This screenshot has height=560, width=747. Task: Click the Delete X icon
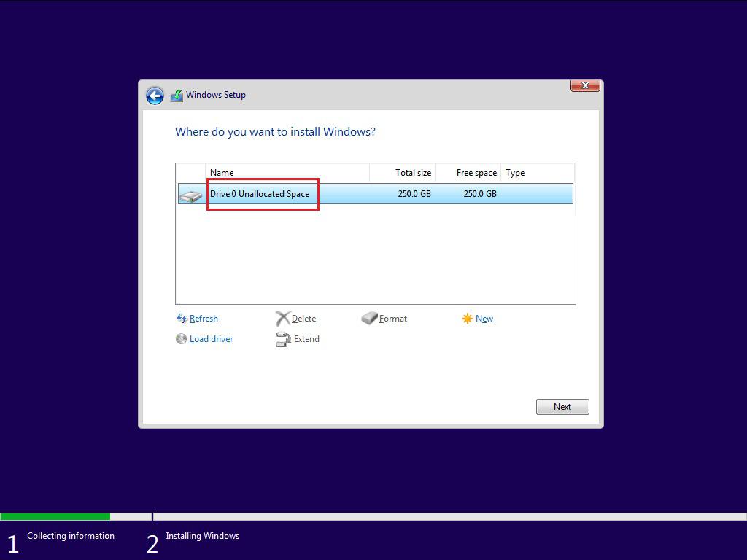pyautogui.click(x=285, y=318)
